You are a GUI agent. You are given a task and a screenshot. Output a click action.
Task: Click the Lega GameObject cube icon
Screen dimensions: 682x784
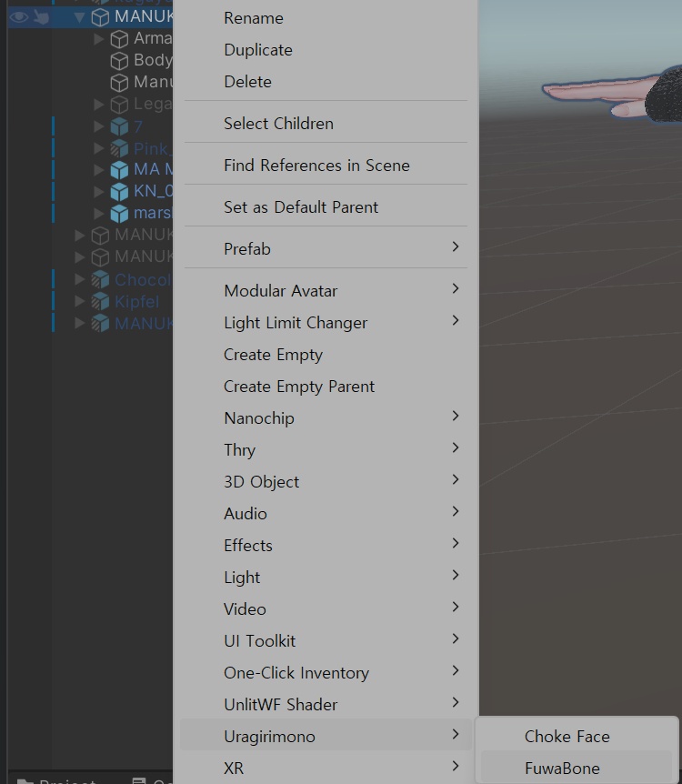(x=119, y=105)
